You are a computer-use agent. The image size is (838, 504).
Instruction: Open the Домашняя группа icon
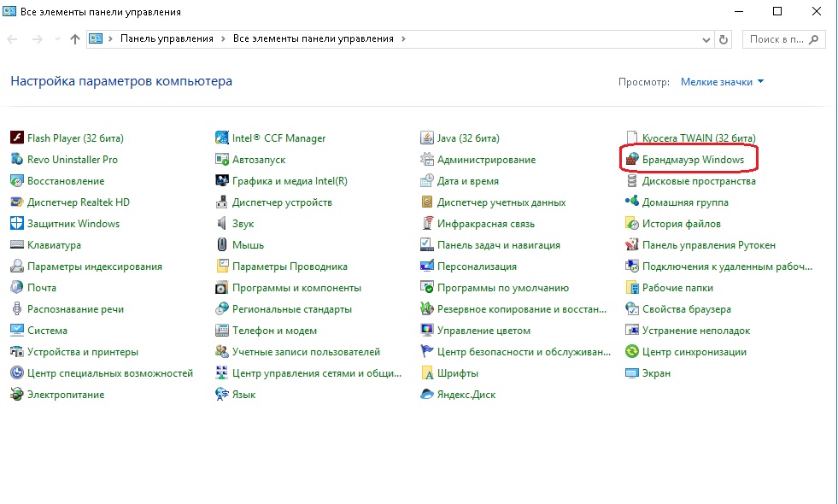(x=632, y=202)
